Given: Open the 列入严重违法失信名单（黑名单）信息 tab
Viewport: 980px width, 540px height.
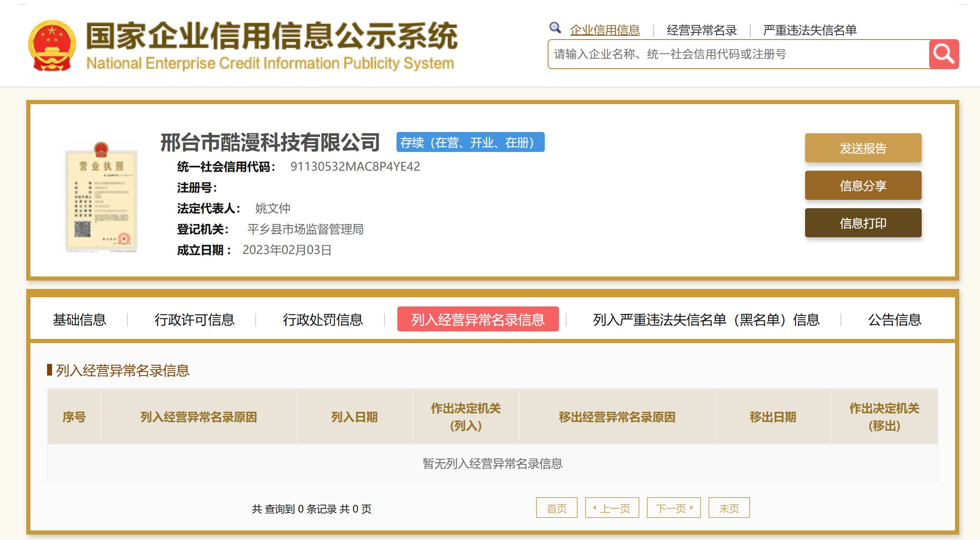Looking at the screenshot, I should (x=706, y=319).
